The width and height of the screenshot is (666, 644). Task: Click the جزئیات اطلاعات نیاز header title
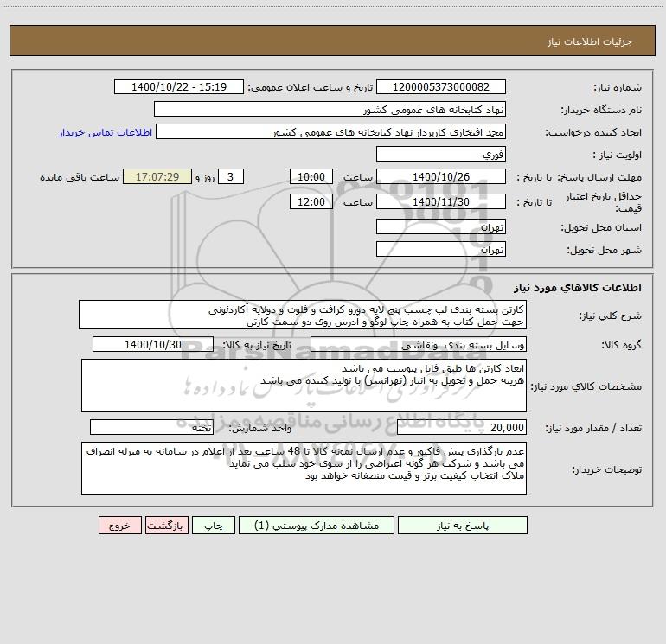(x=590, y=41)
